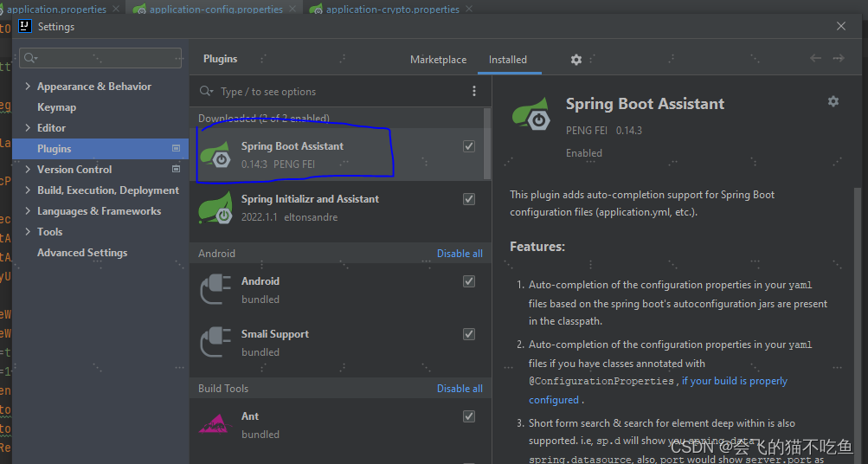
Task: Expand the Editor settings node
Action: pos(28,127)
